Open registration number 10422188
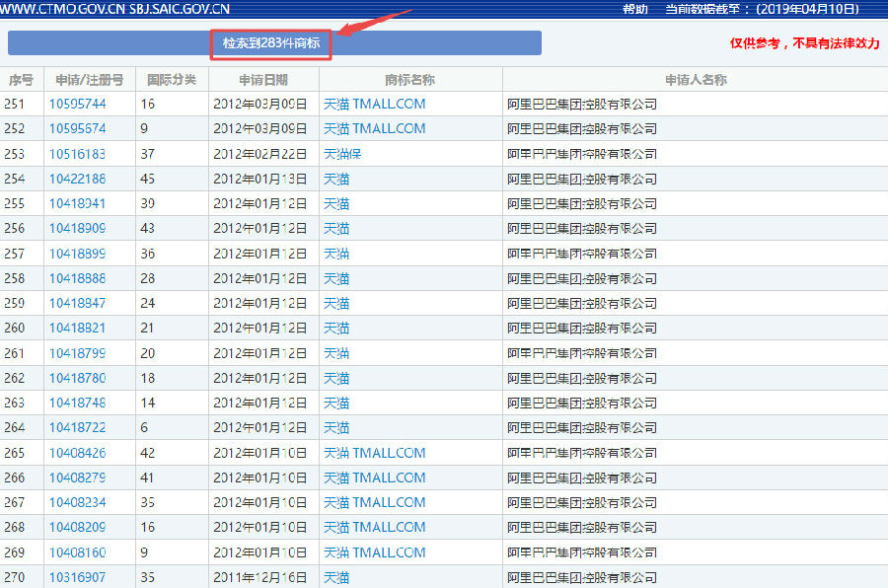 [78, 179]
